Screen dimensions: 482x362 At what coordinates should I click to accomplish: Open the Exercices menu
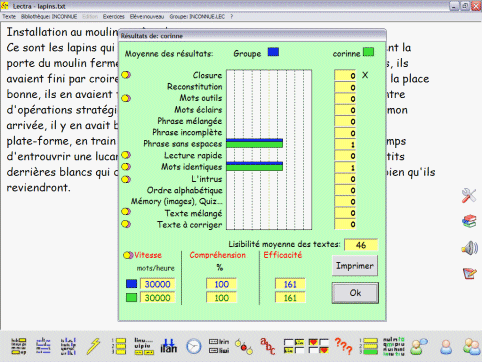[x=113, y=17]
